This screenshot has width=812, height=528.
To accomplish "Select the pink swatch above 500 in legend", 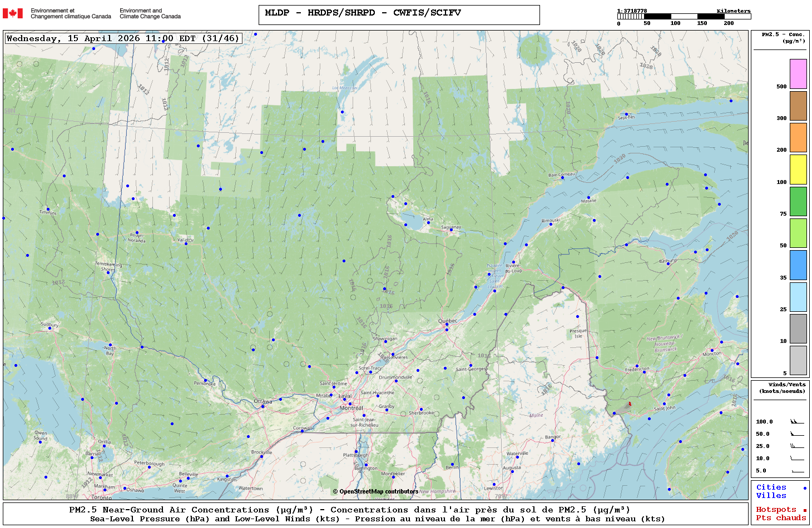I will 798,74.
